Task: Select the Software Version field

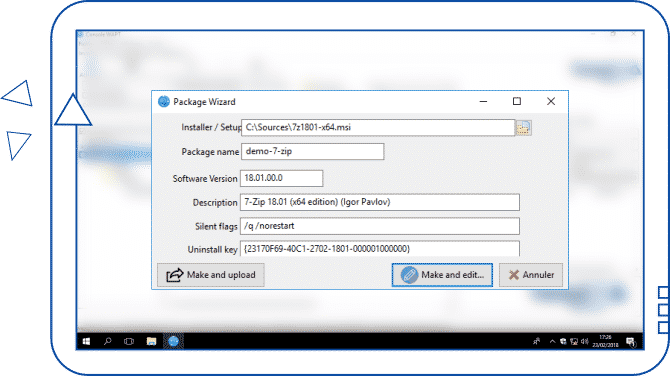Action: point(281,178)
